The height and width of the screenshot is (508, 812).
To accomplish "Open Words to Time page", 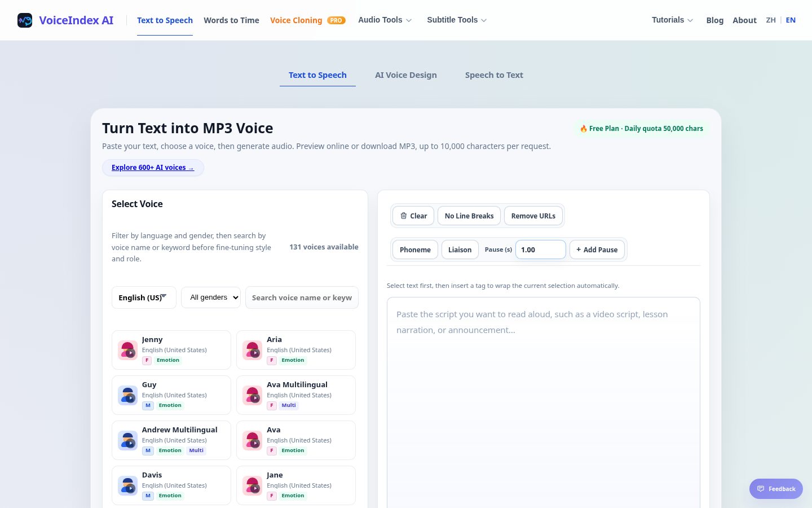I will click(231, 20).
